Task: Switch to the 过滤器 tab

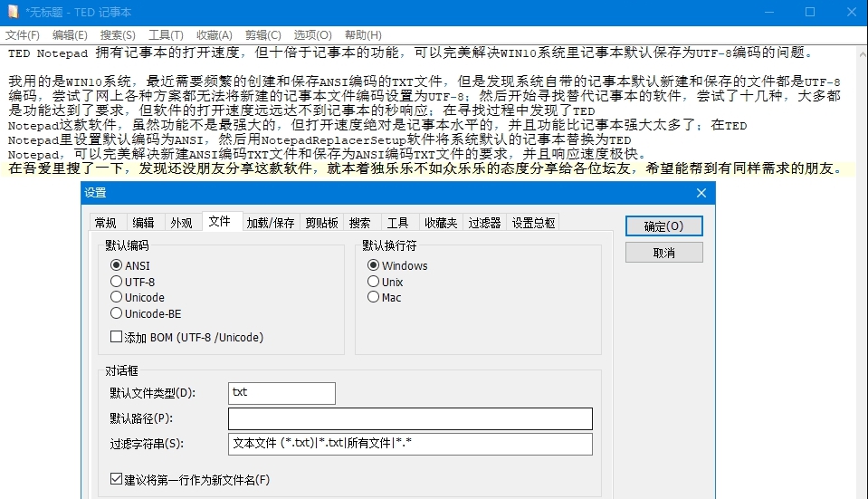Action: tap(484, 223)
